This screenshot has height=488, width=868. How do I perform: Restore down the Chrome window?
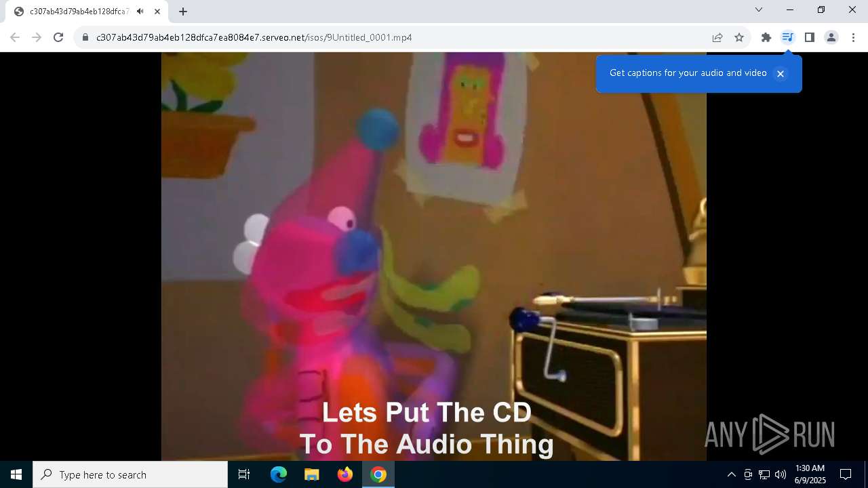tap(821, 9)
